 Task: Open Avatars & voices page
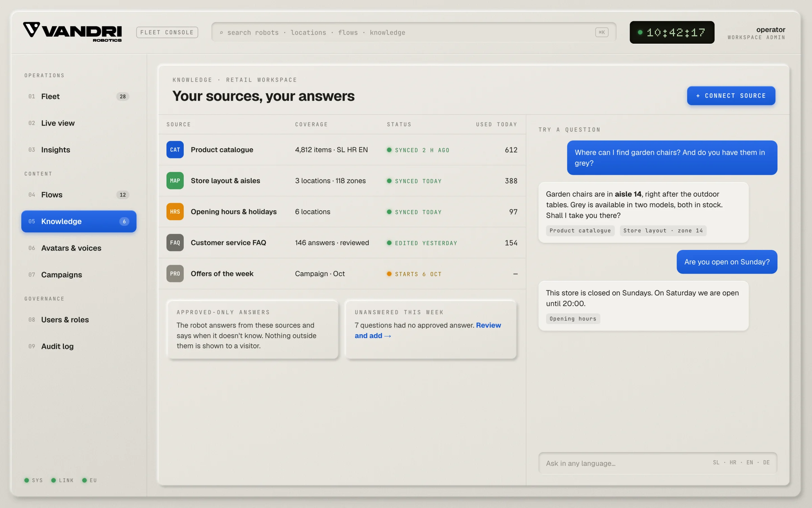[x=79, y=248]
